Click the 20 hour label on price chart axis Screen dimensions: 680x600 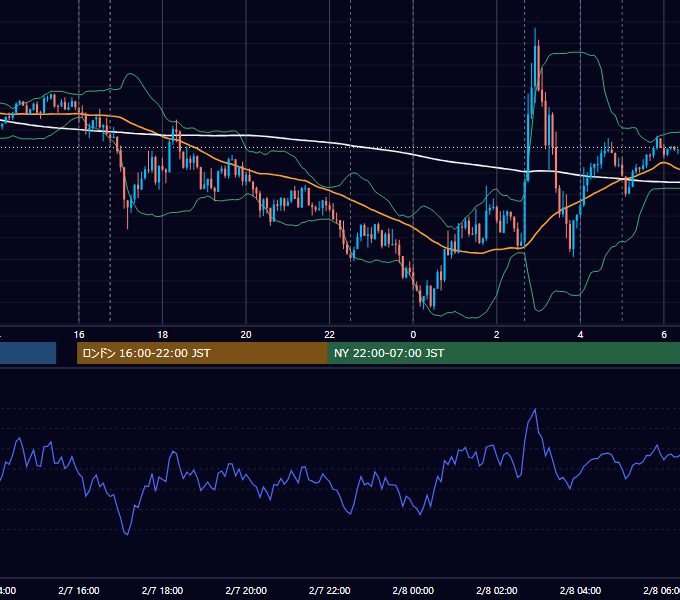tap(246, 335)
